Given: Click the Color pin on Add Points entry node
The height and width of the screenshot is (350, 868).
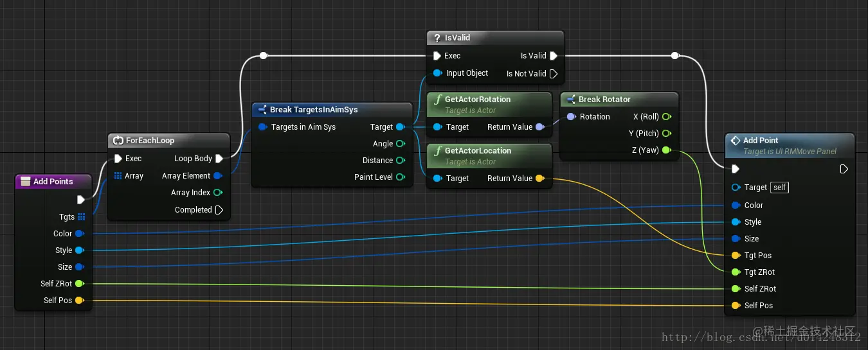Looking at the screenshot, I should 79,234.
